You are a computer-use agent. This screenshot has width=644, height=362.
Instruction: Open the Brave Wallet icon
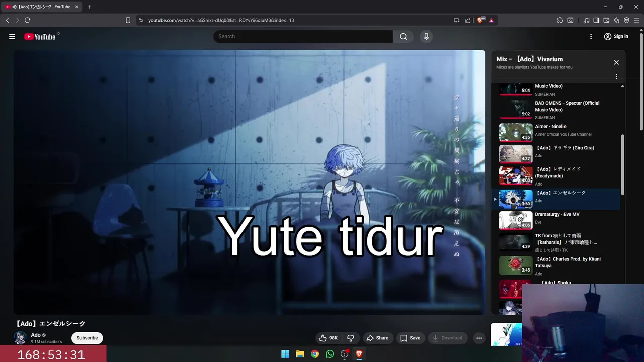(606, 20)
